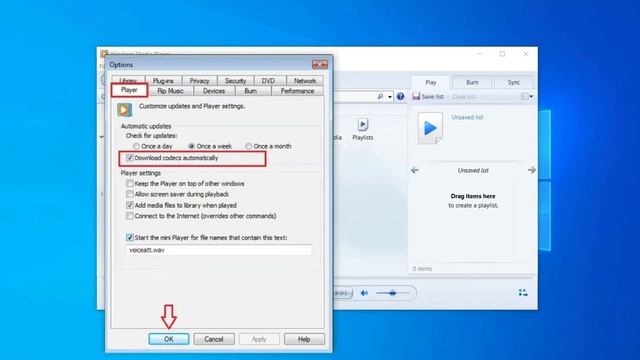The height and width of the screenshot is (360, 640).
Task: Close the Options dialog with red X
Action: (320, 64)
